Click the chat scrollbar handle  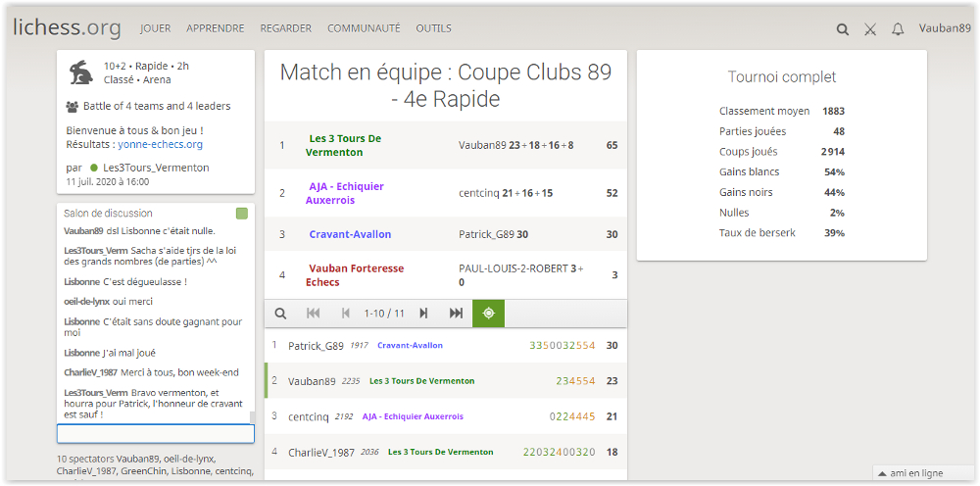point(253,418)
